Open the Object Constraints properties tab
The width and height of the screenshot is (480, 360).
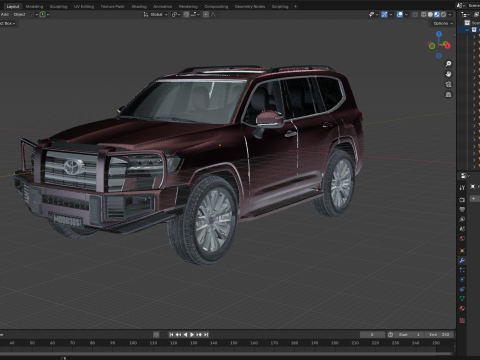tap(462, 289)
